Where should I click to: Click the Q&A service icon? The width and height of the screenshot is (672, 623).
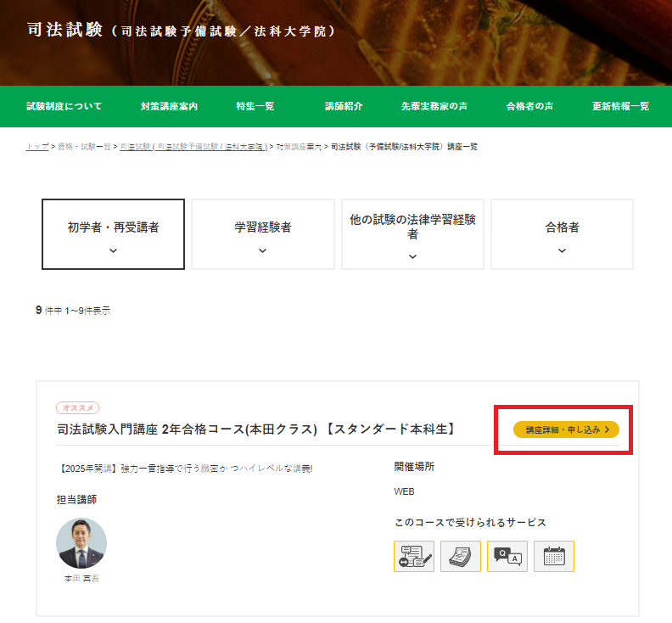pos(507,556)
